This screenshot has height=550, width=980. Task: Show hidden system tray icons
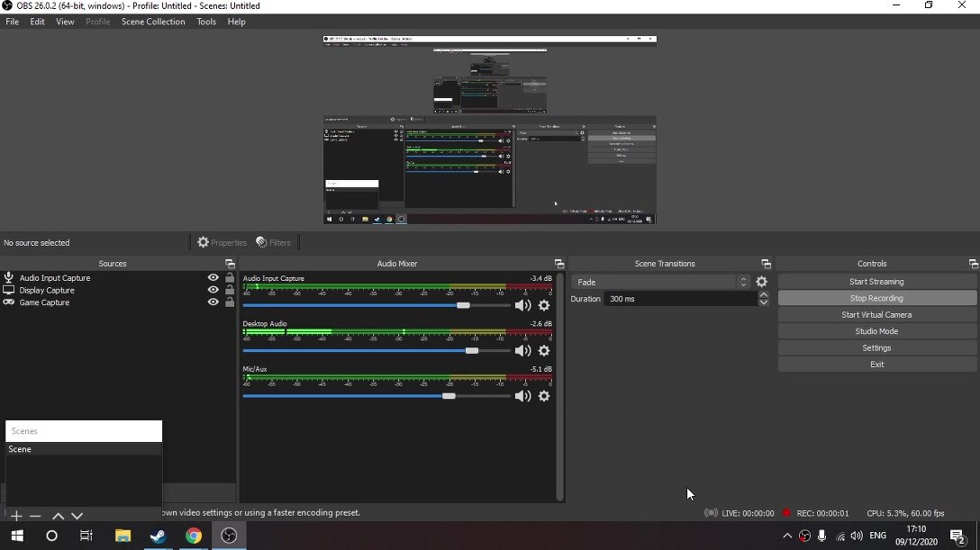click(x=787, y=536)
